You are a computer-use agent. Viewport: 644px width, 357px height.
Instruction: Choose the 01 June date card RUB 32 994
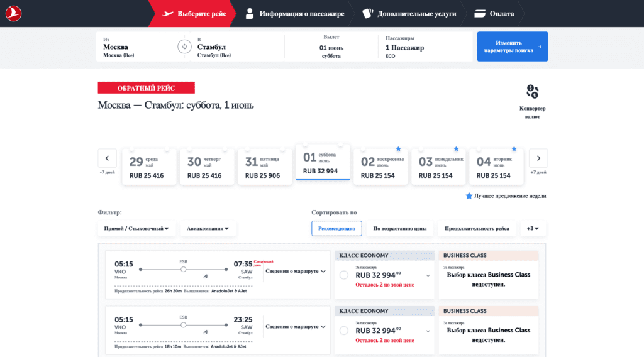point(323,163)
